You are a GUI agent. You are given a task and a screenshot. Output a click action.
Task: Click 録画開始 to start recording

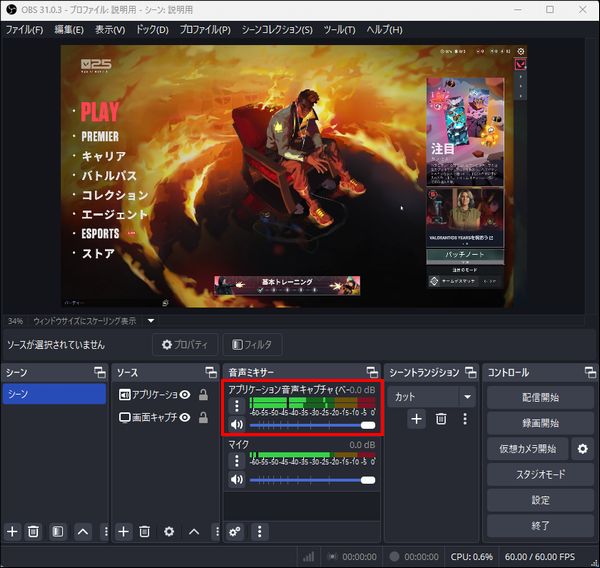coord(540,423)
